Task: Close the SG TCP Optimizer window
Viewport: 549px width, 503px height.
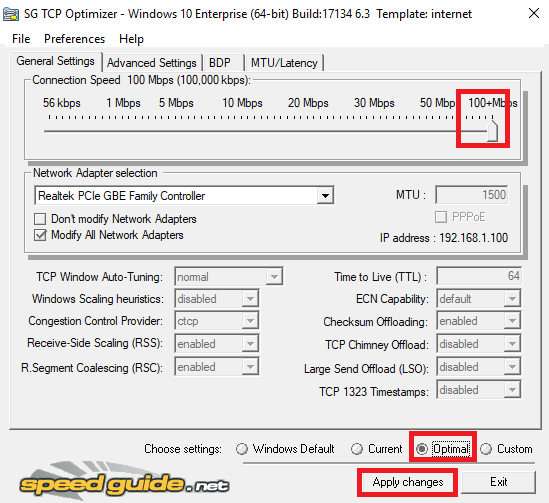Action: pyautogui.click(x=534, y=14)
